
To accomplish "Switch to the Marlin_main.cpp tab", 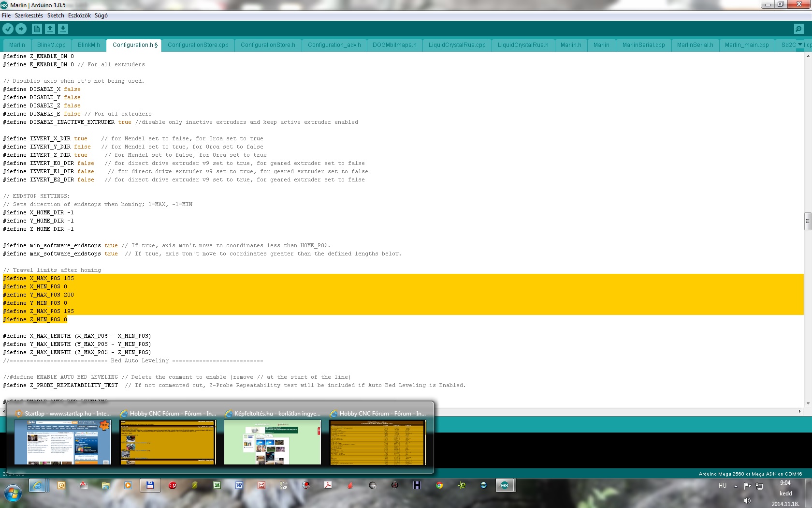I will [746, 45].
